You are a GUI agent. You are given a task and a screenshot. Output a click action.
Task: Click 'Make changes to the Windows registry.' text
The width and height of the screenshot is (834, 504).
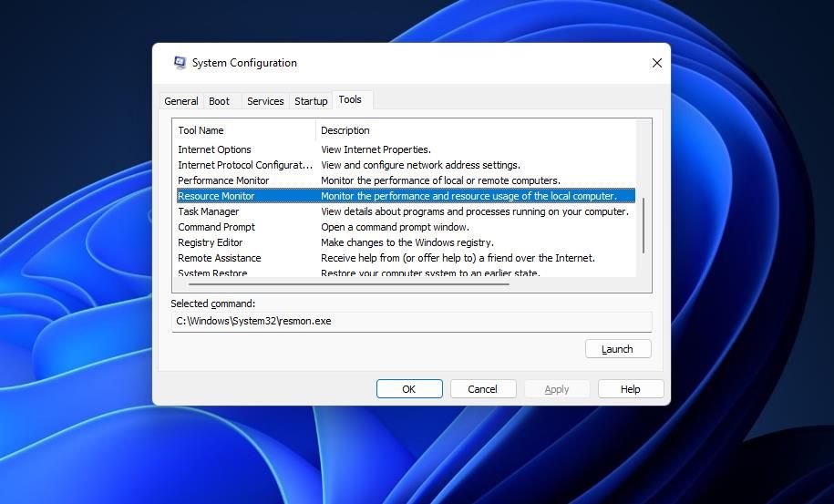[x=407, y=242]
